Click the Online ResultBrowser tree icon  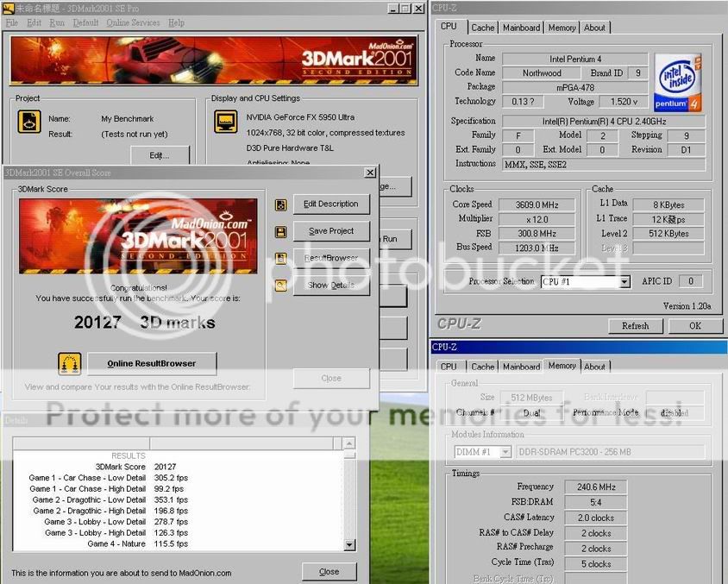pos(70,363)
